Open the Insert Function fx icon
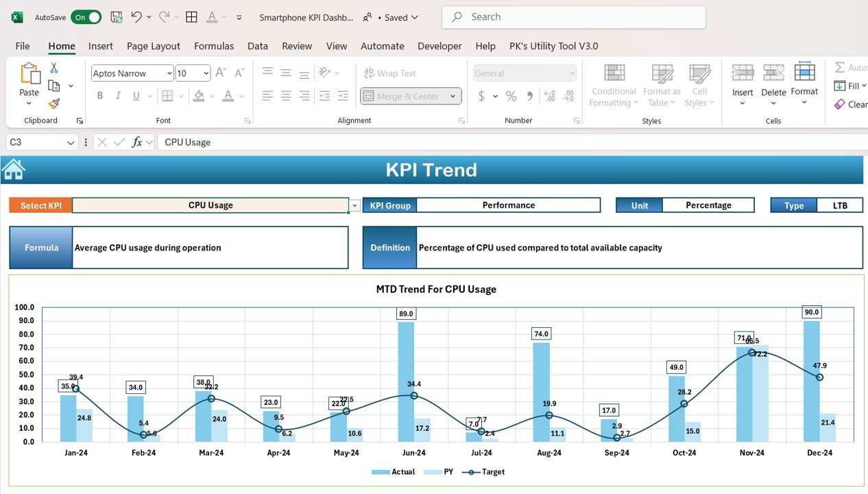 click(x=137, y=142)
